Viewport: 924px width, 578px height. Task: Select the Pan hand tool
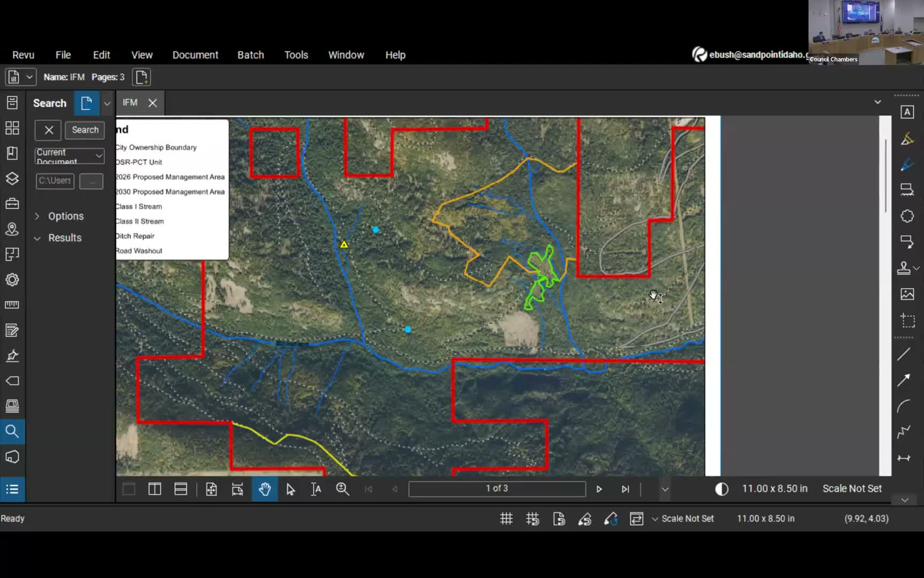[265, 489]
